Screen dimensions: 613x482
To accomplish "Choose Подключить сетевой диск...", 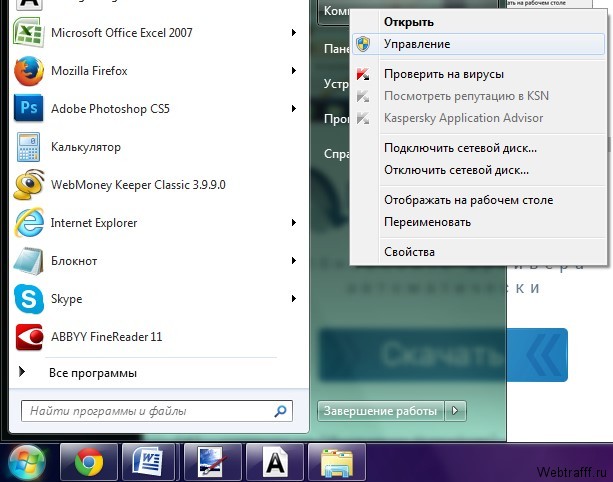I will (478, 148).
